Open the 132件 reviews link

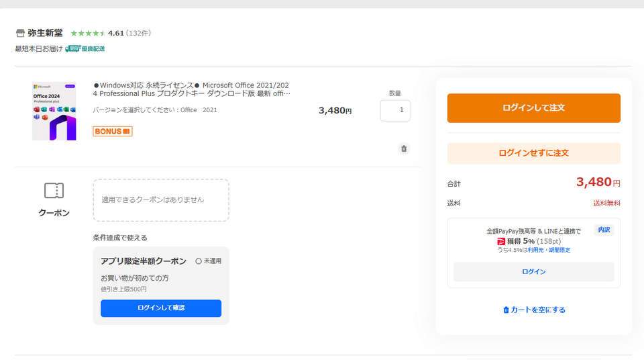coord(139,33)
